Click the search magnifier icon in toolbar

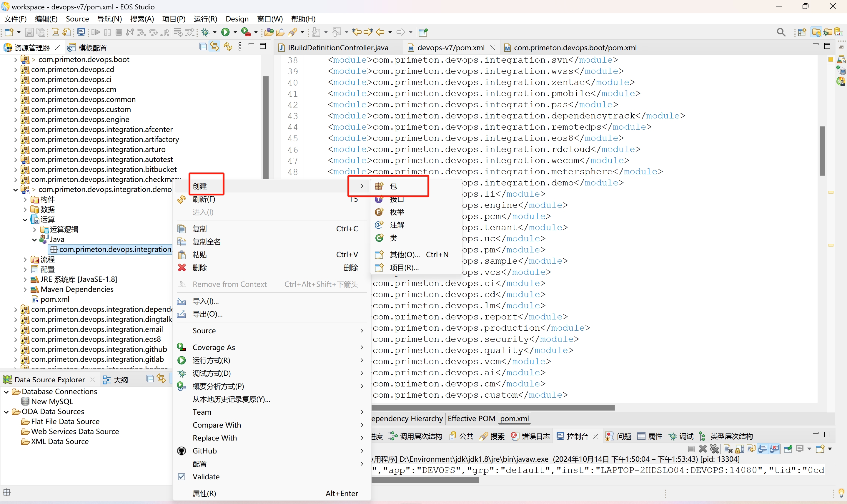(781, 32)
